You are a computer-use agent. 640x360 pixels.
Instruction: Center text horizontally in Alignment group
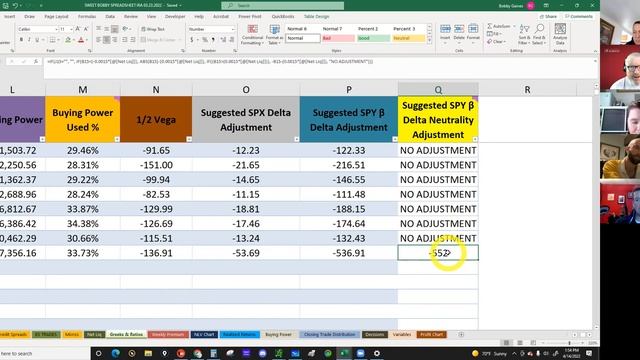click(x=107, y=40)
